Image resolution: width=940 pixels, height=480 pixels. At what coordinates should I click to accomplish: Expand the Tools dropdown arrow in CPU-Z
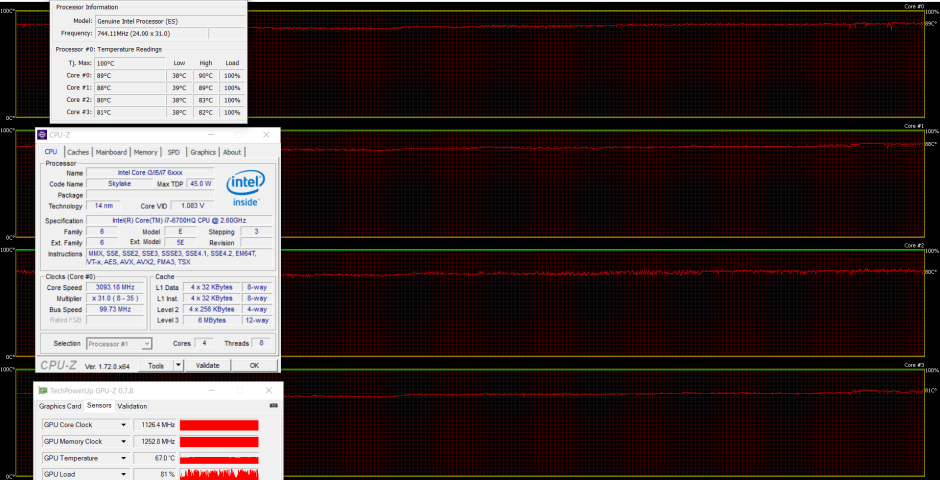178,365
